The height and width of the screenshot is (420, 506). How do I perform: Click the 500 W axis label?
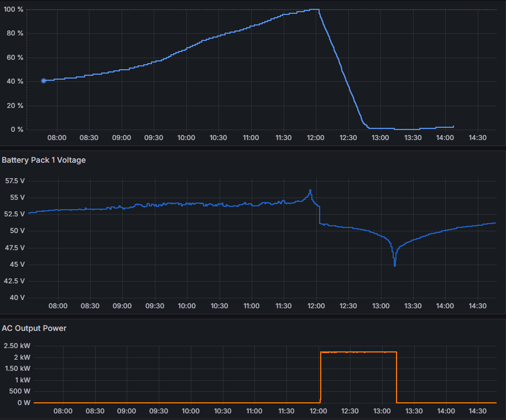[x=20, y=391]
